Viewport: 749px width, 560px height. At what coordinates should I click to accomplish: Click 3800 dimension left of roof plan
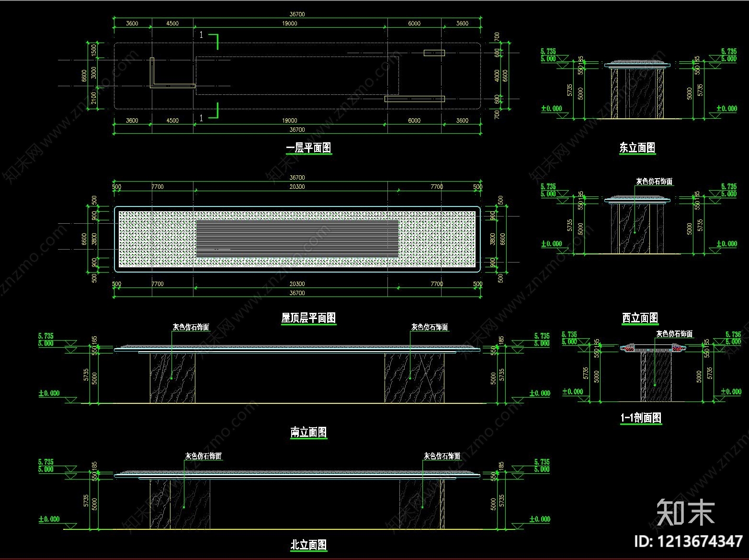[x=94, y=239]
